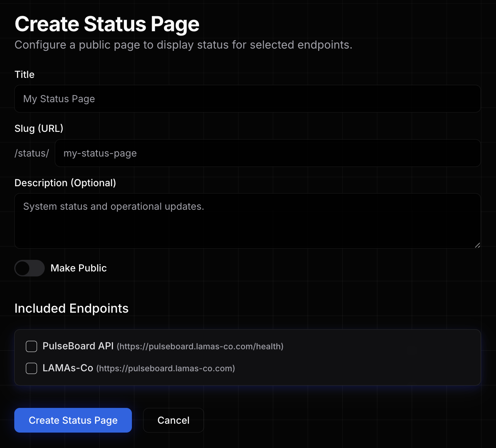
Task: Click the "Title" field label
Action: [24, 74]
